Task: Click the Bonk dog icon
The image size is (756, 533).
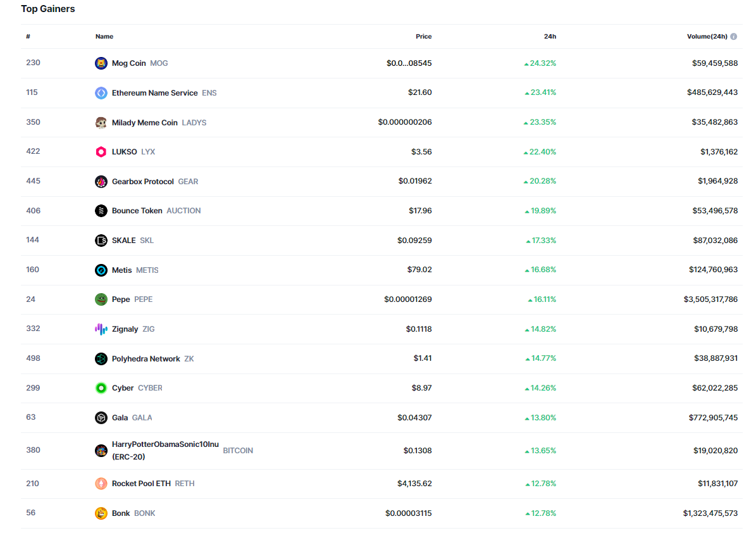Action: click(x=101, y=513)
